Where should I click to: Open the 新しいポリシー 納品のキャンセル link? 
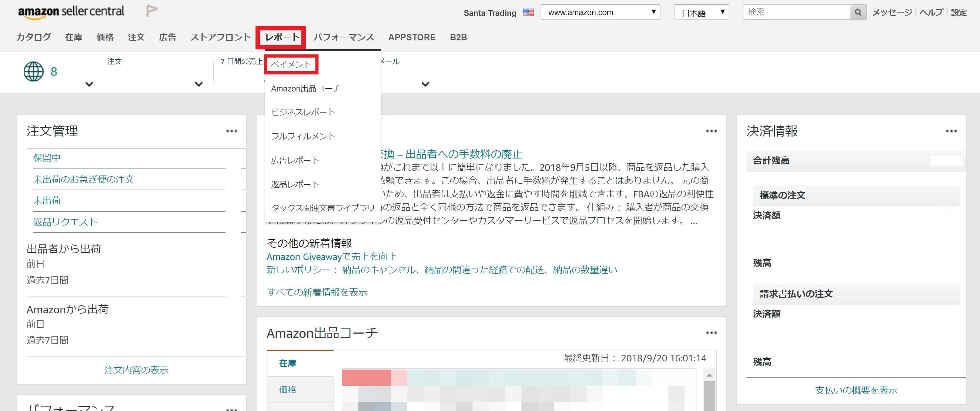[x=442, y=270]
